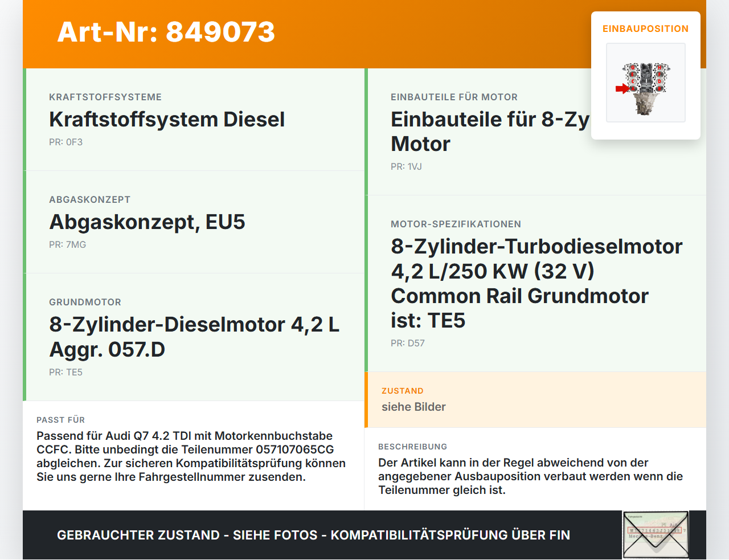Image resolution: width=729 pixels, height=560 pixels.
Task: Click the PR: 7MG code
Action: click(68, 245)
